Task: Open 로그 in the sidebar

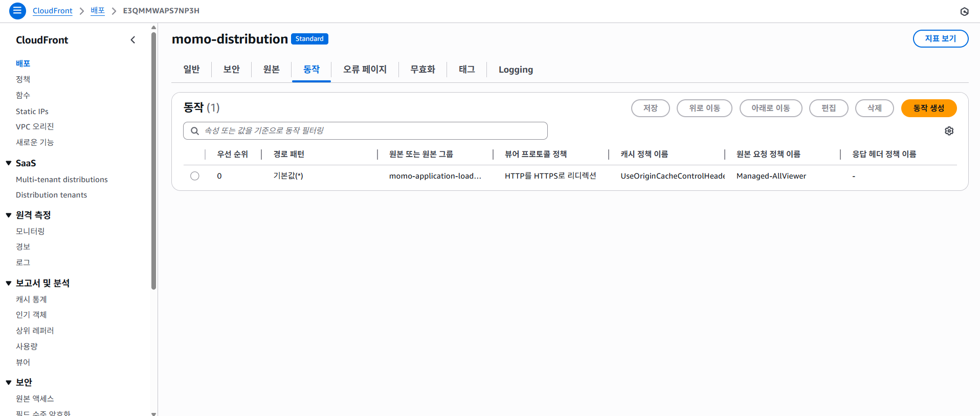Action: 23,262
